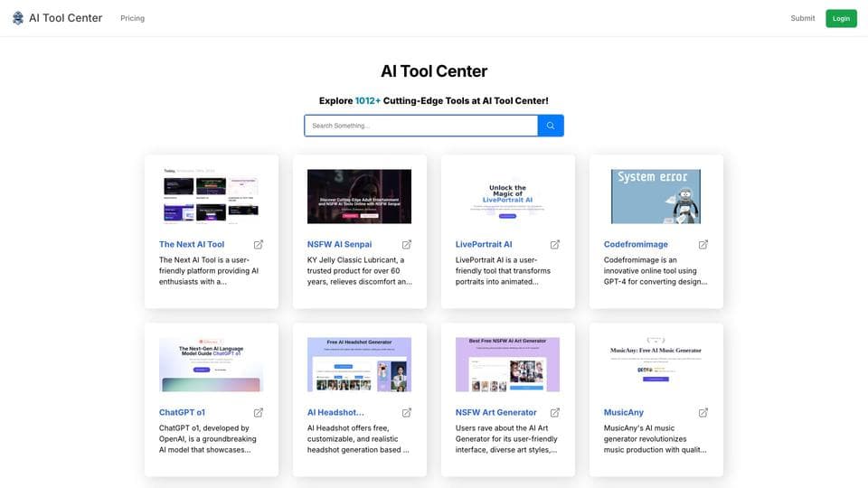Click description 'LivePortrait AI is a user-friendly tool'
This screenshot has width=868, height=488.
504,270
